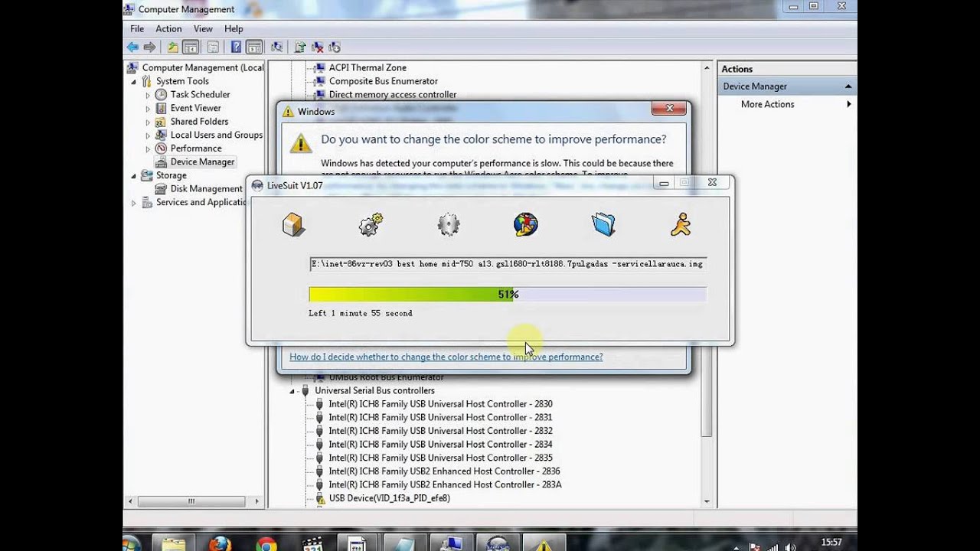This screenshot has width=980, height=551.
Task: Click the orange running man icon in LiveSuit
Action: click(681, 224)
